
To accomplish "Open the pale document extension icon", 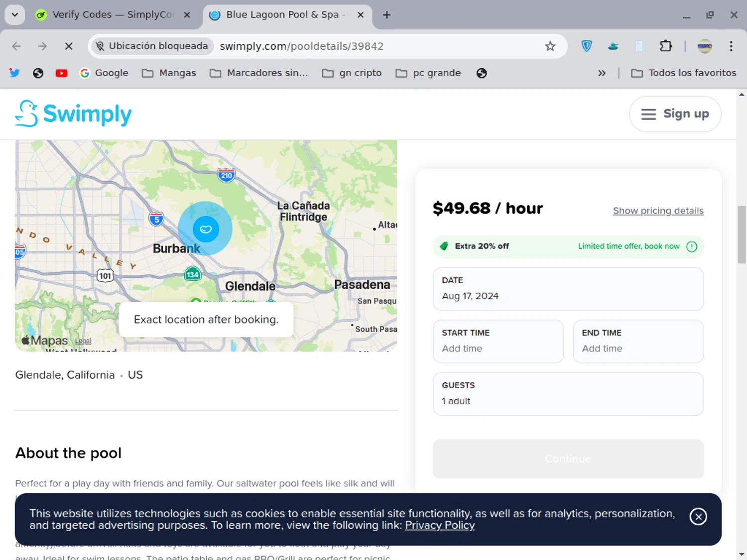I will click(x=639, y=46).
